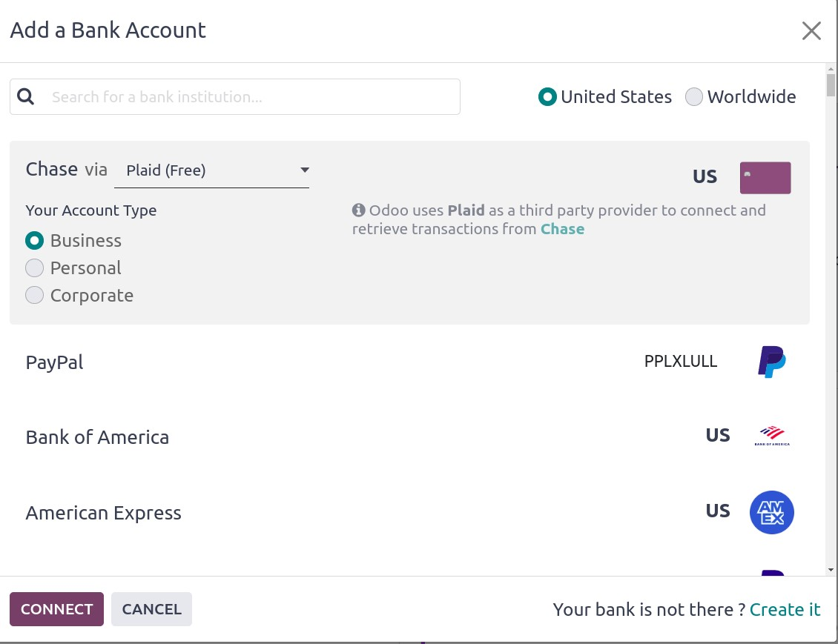
Task: Click the partially visible bank logo at bottom
Action: click(x=771, y=573)
